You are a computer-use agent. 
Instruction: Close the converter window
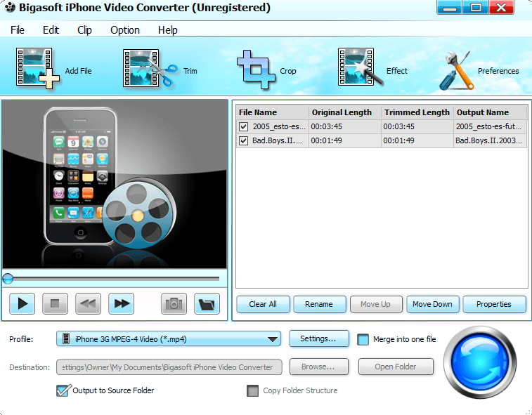click(502, 7)
